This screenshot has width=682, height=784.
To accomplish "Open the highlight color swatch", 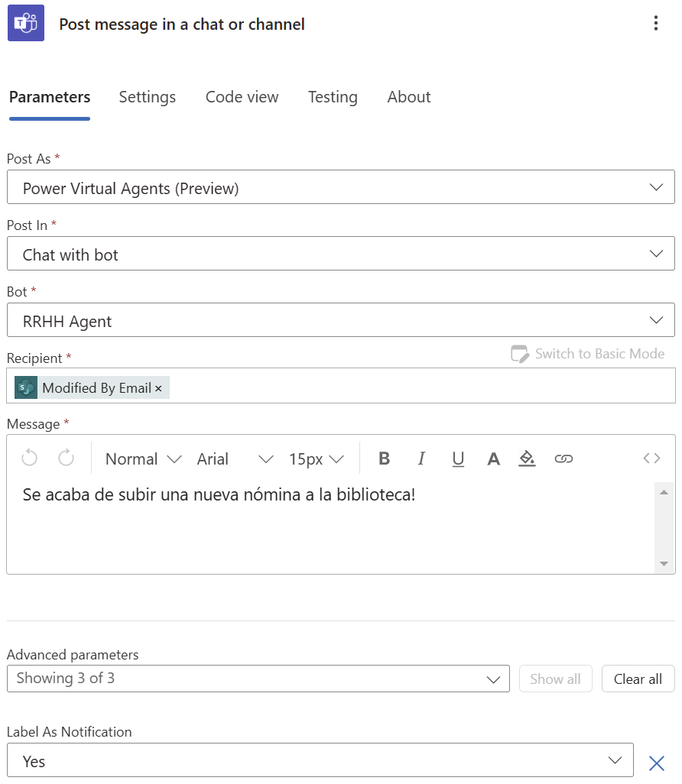I will pyautogui.click(x=526, y=458).
